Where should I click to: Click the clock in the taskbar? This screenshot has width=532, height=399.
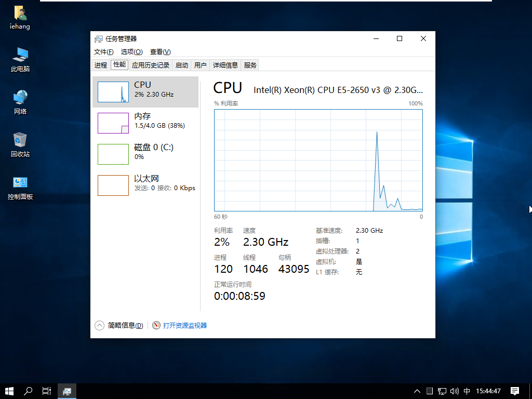488,391
